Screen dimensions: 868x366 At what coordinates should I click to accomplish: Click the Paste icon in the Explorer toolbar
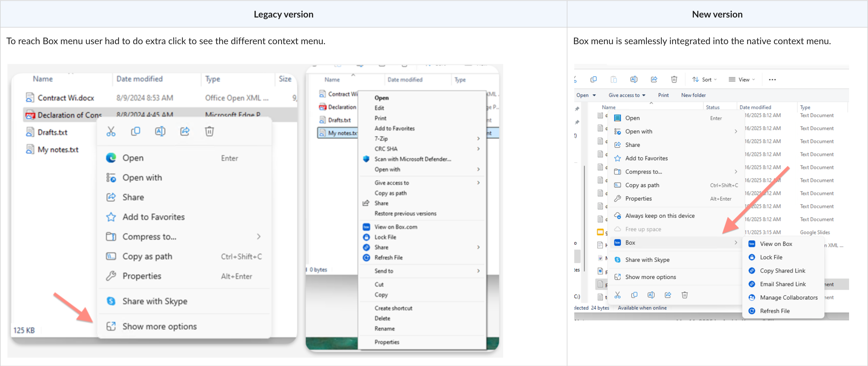(x=614, y=79)
